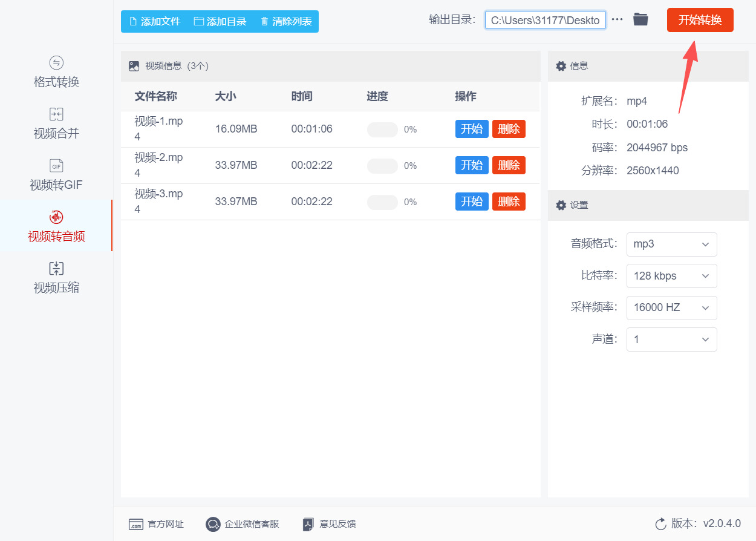Image resolution: width=756 pixels, height=541 pixels.
Task: Switch to 视频合并 video merge section
Action: 56,123
